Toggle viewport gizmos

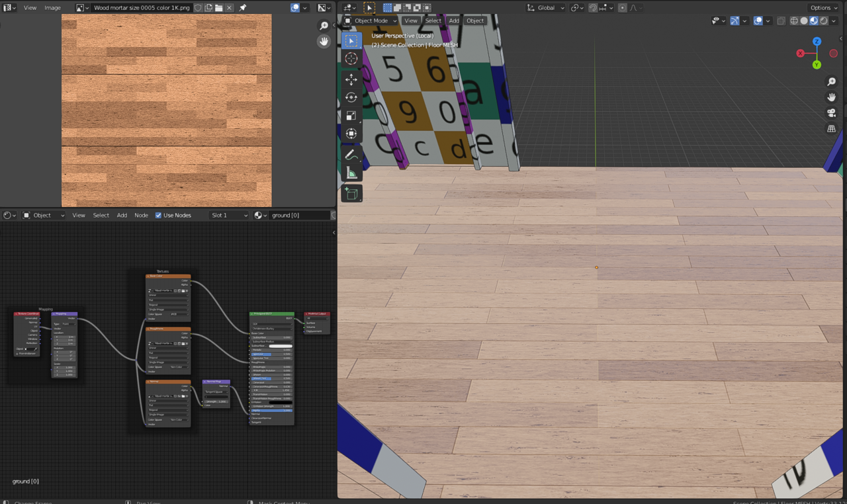click(x=735, y=21)
